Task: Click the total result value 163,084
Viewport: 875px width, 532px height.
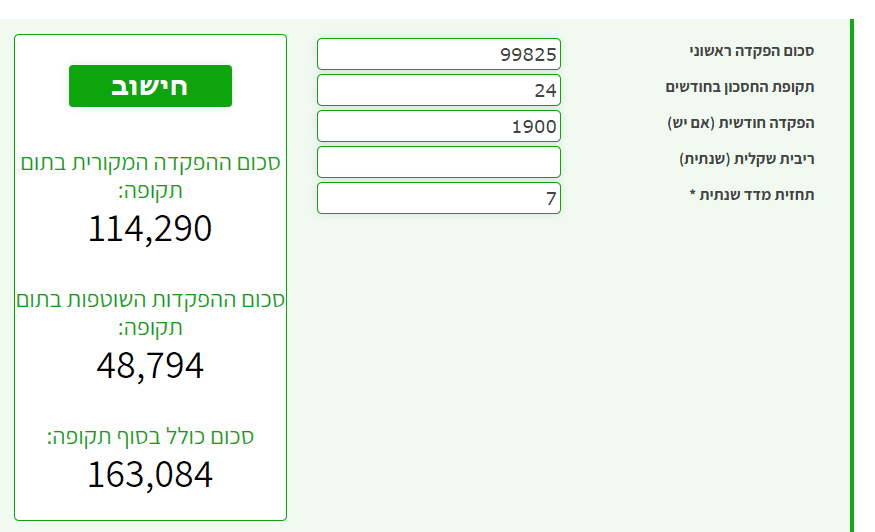Action: 150,474
